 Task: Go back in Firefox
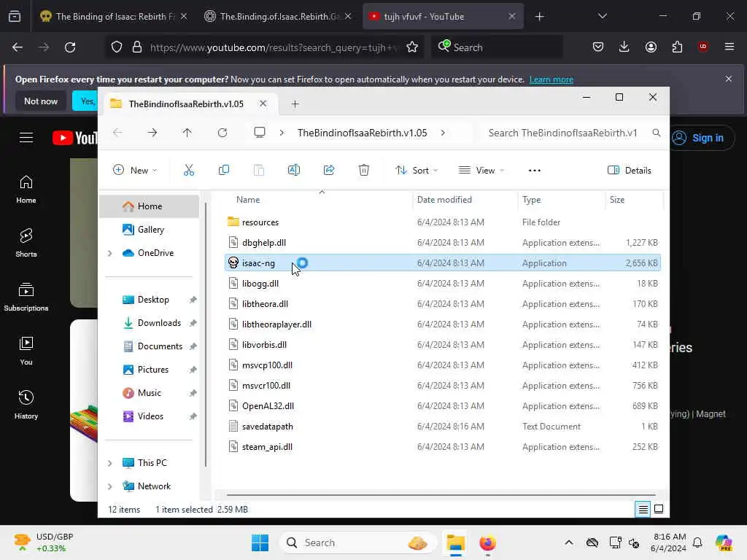(x=18, y=47)
